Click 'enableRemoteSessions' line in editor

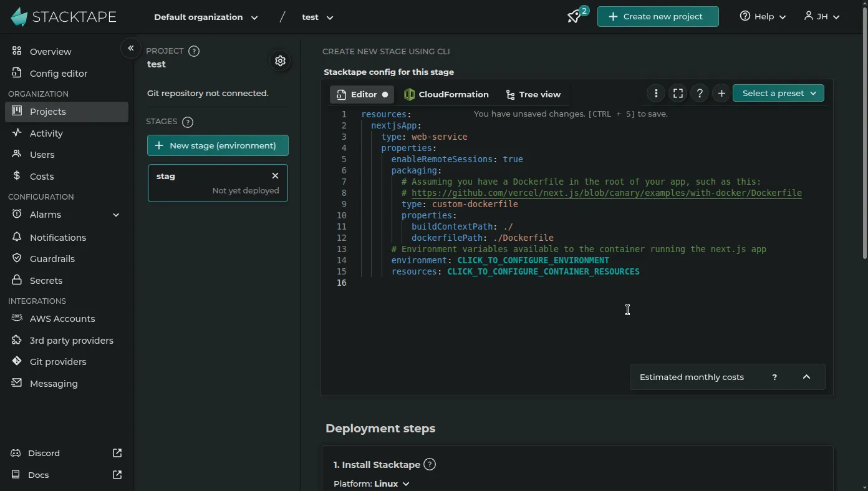pos(457,159)
